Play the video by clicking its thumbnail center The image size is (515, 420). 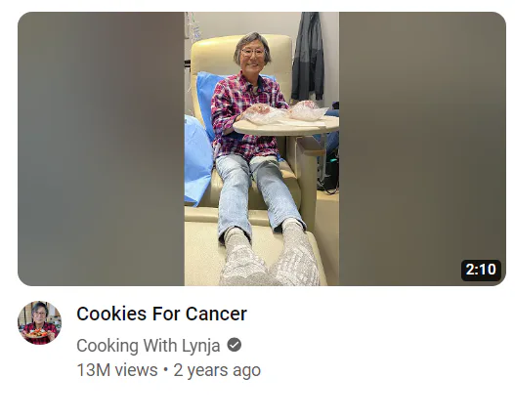(x=262, y=148)
